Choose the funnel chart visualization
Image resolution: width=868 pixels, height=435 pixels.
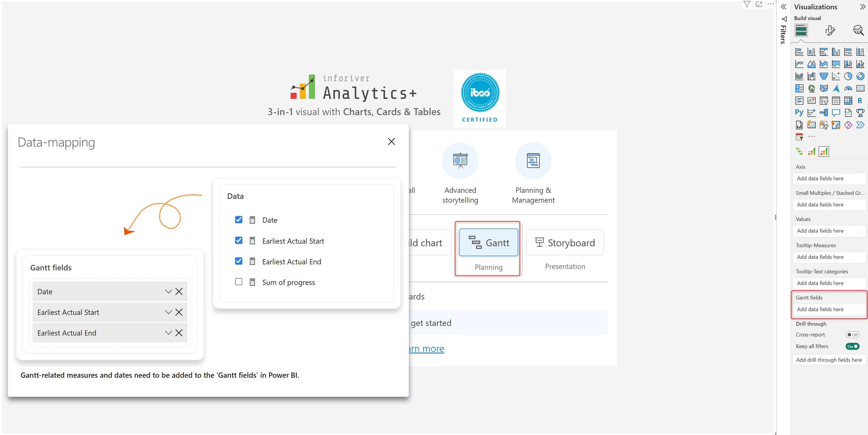[x=824, y=76]
